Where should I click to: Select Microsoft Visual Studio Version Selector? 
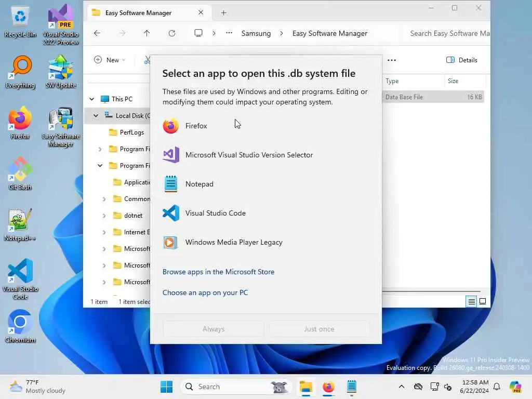pos(265,155)
